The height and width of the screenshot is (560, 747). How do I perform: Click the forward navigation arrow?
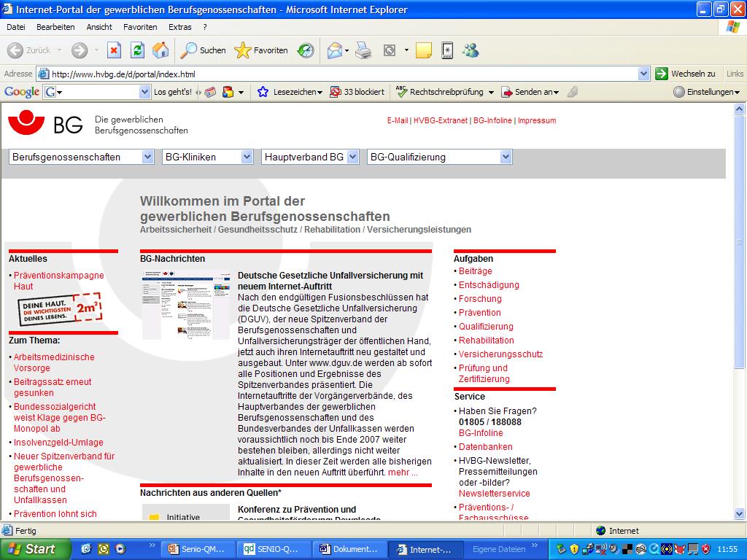coord(80,50)
